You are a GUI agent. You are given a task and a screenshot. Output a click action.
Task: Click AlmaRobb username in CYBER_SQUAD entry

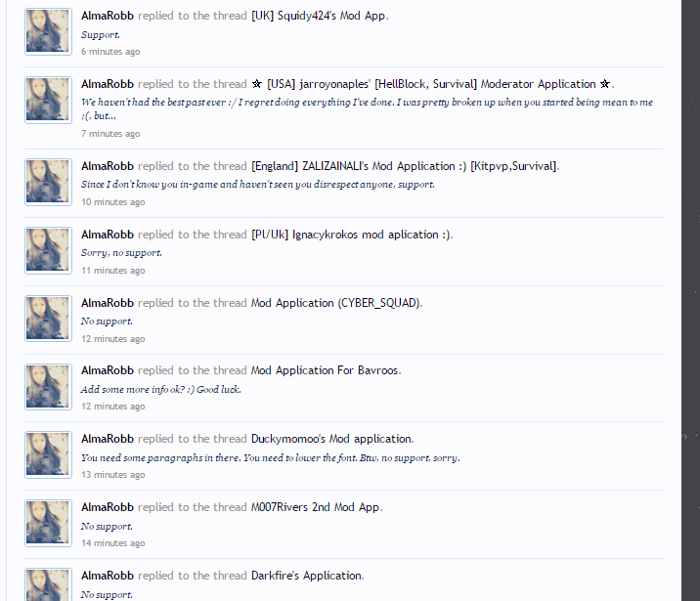pos(108,303)
